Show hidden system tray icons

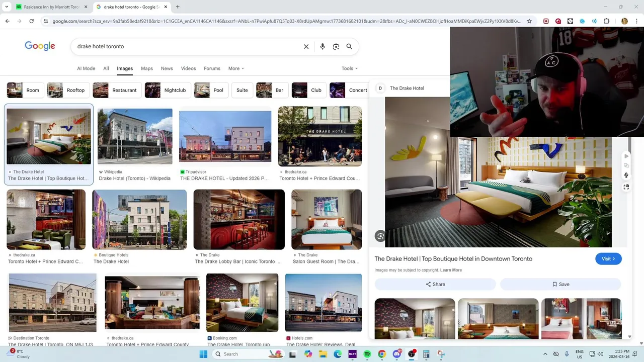tap(545, 354)
